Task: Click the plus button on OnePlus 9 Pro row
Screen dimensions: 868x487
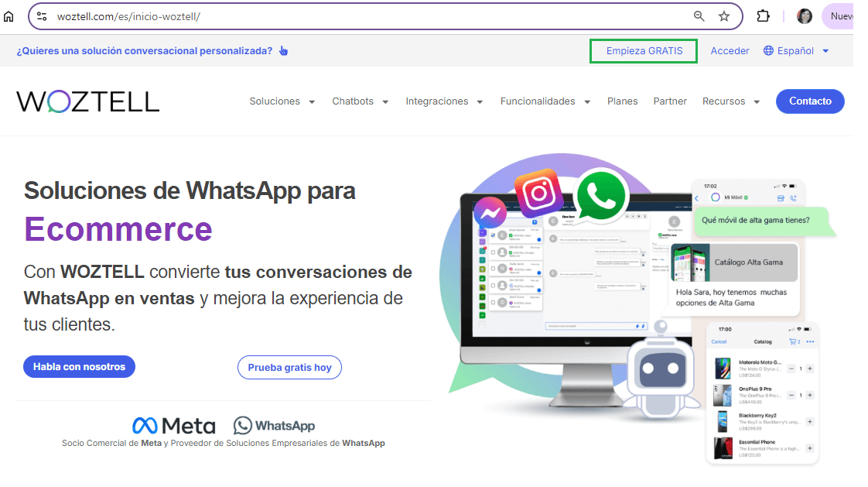Action: click(x=810, y=395)
